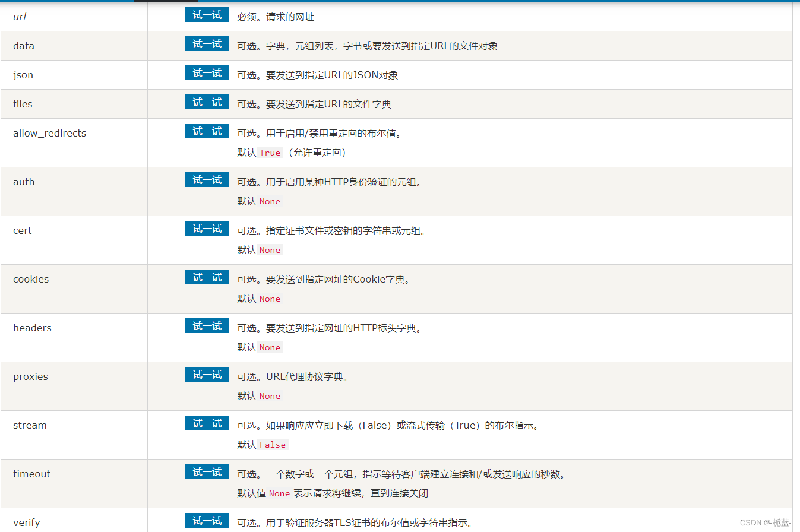Select the False default value under stream
This screenshot has height=532, width=800.
(273, 444)
